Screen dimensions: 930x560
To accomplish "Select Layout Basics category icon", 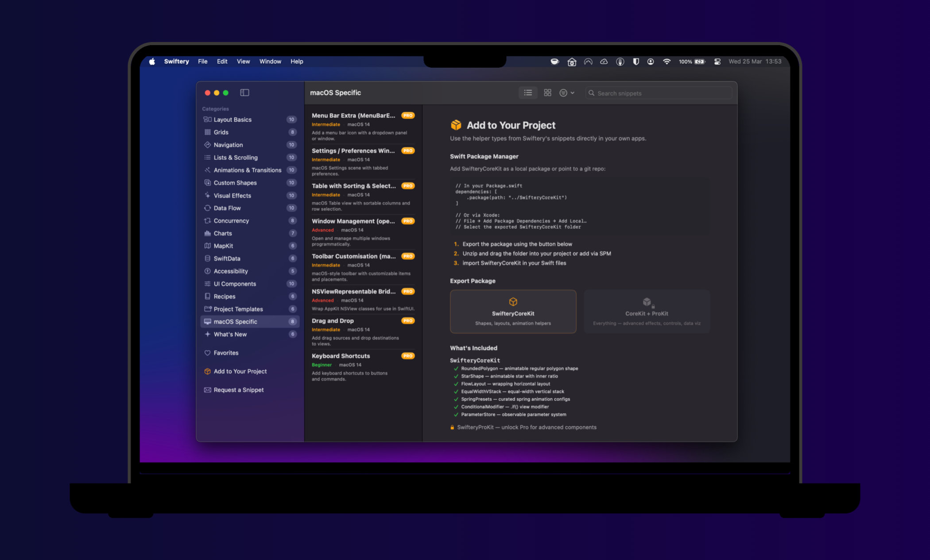I will pos(207,120).
